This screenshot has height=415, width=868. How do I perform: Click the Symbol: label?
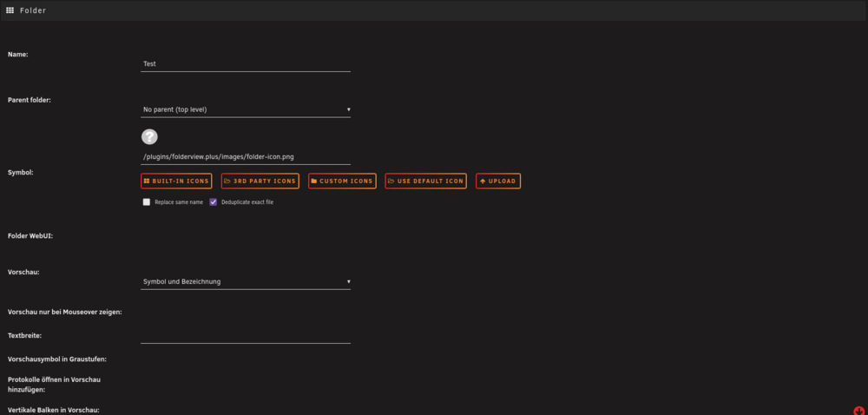pos(21,172)
